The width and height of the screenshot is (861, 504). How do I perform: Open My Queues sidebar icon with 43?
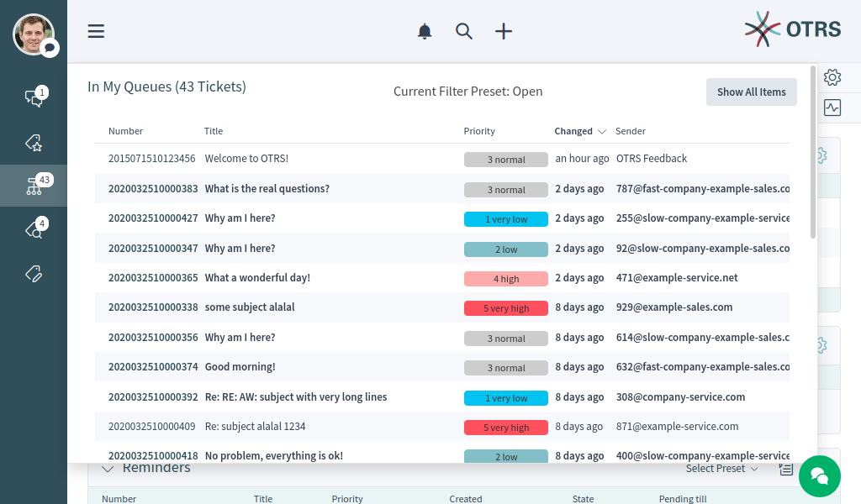pyautogui.click(x=34, y=186)
